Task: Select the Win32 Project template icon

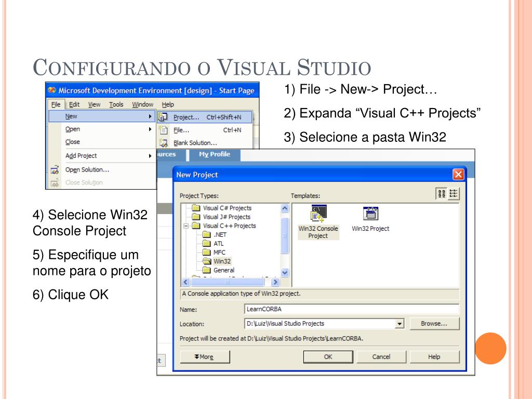Action: [x=370, y=214]
